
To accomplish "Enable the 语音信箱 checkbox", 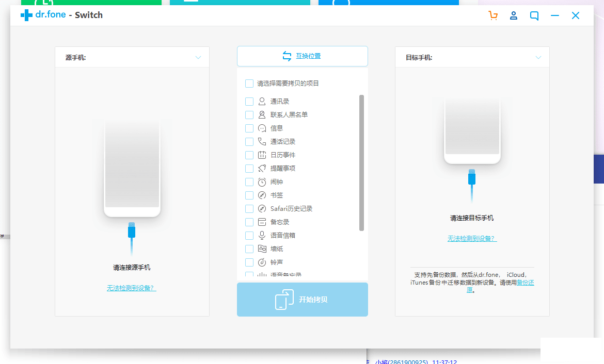I will (x=249, y=236).
